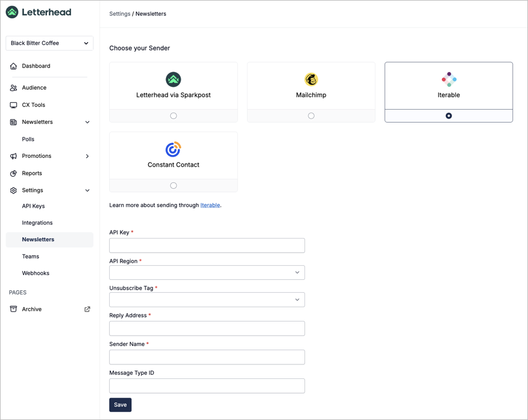Click the Reply Address input field
The width and height of the screenshot is (528, 420).
[207, 328]
